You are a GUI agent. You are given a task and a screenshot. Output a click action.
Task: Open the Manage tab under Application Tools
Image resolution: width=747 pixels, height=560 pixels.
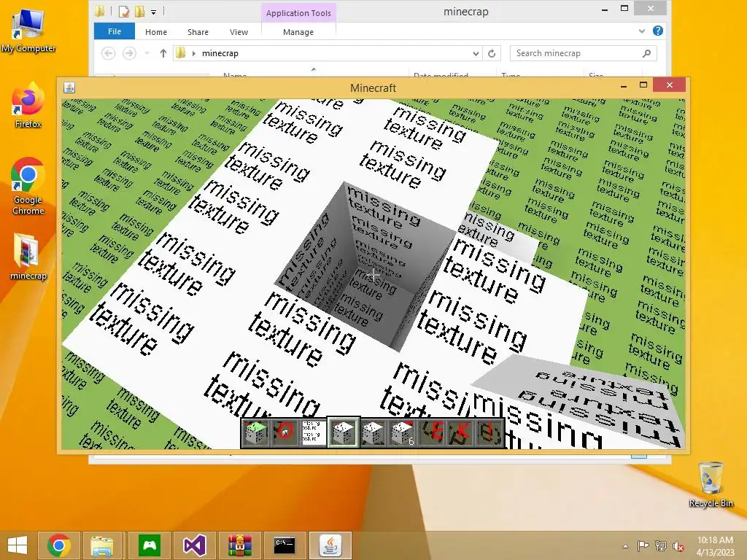click(298, 32)
